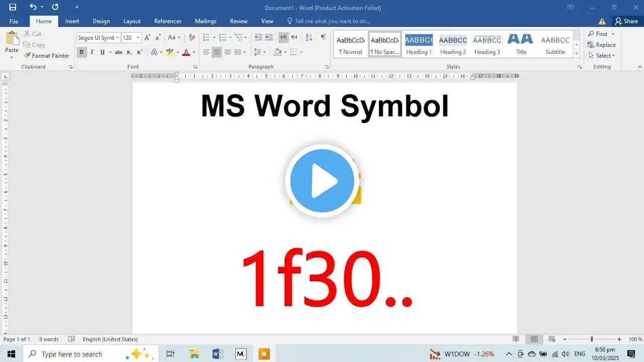Viewport: 644px width, 362px height.
Task: Open File Explorer from the taskbar
Action: pos(194,354)
